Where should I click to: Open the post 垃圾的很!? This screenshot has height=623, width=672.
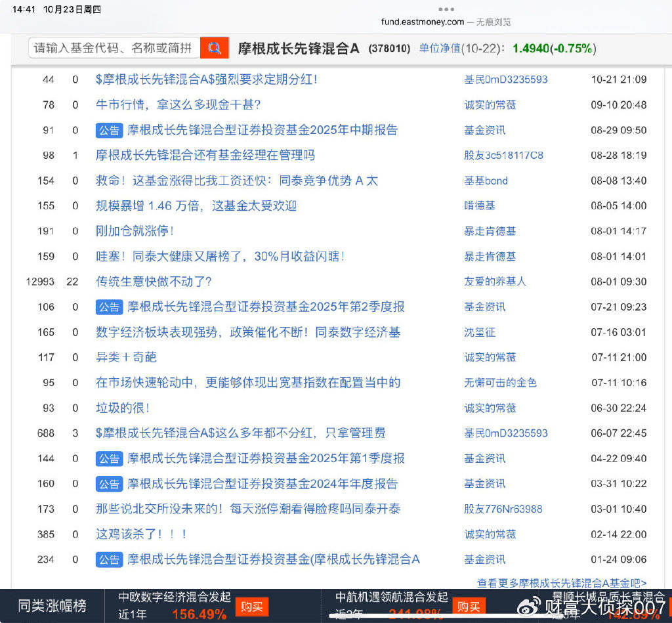(123, 408)
